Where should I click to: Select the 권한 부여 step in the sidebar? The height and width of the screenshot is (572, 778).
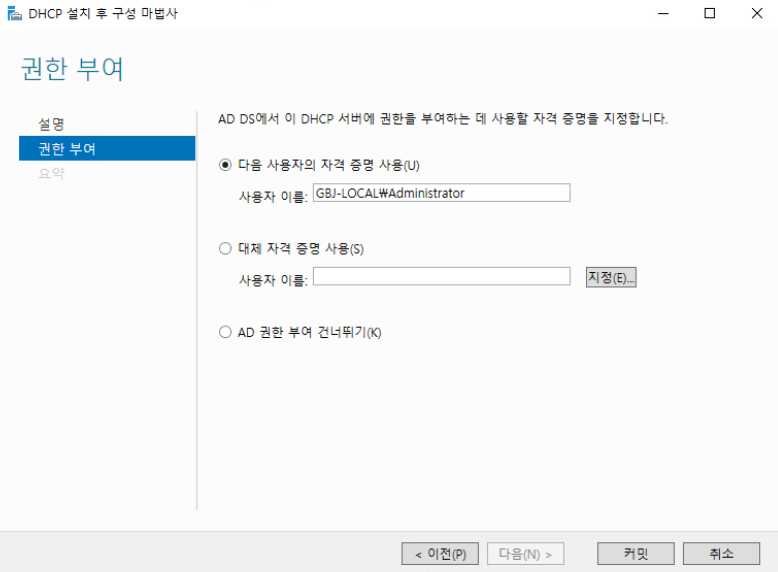click(x=107, y=148)
